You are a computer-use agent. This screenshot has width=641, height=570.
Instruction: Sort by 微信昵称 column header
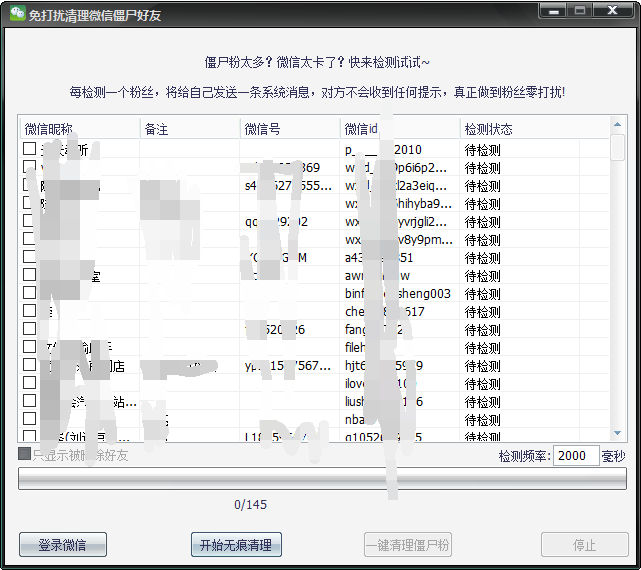(80, 129)
